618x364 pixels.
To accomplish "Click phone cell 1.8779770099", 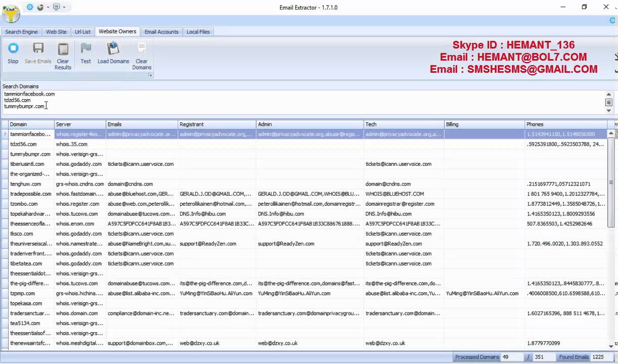I will point(566,343).
